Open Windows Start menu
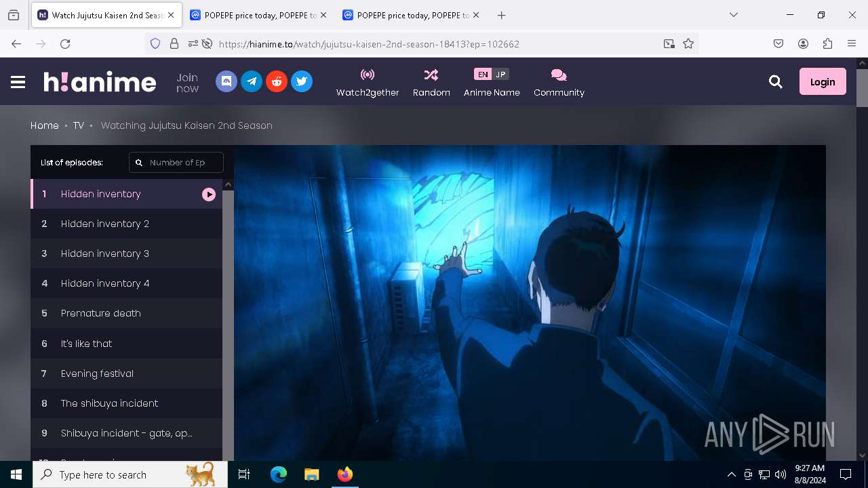868x488 pixels. click(16, 474)
